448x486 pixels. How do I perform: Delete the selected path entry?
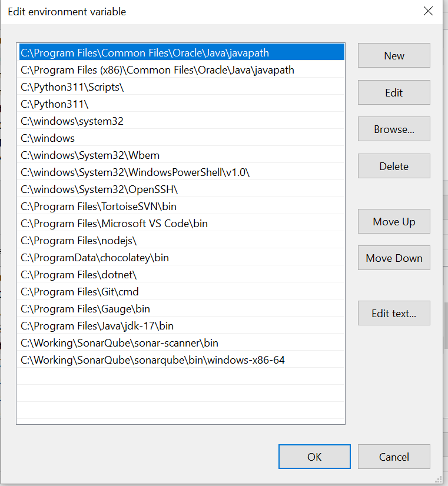(x=394, y=166)
